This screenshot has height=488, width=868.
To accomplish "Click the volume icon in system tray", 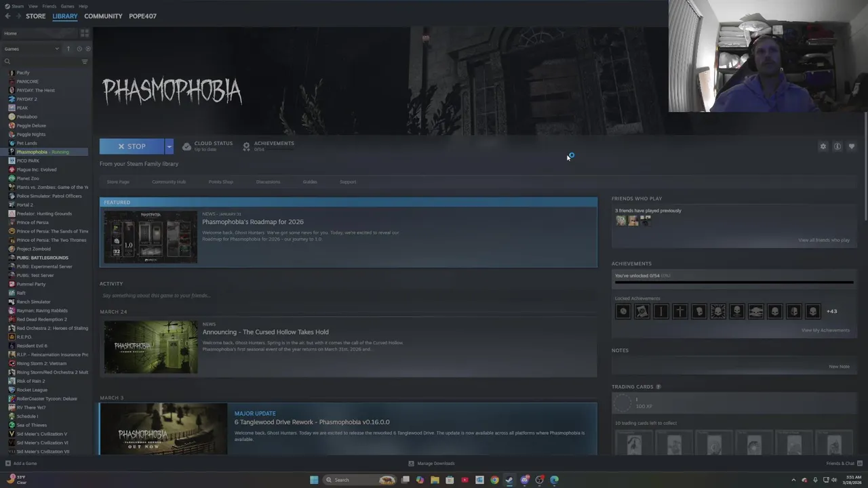I will (x=833, y=480).
